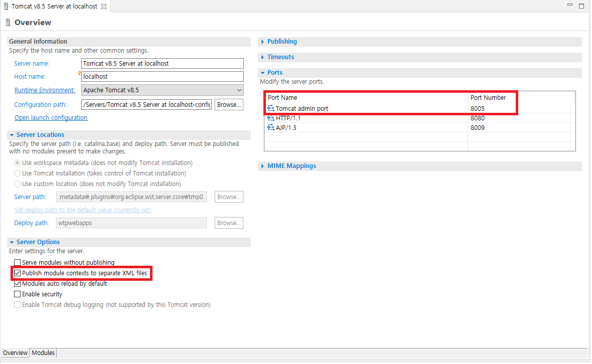Viewport: 592px width, 364px height.
Task: Collapse the Ports section
Action: pos(262,72)
